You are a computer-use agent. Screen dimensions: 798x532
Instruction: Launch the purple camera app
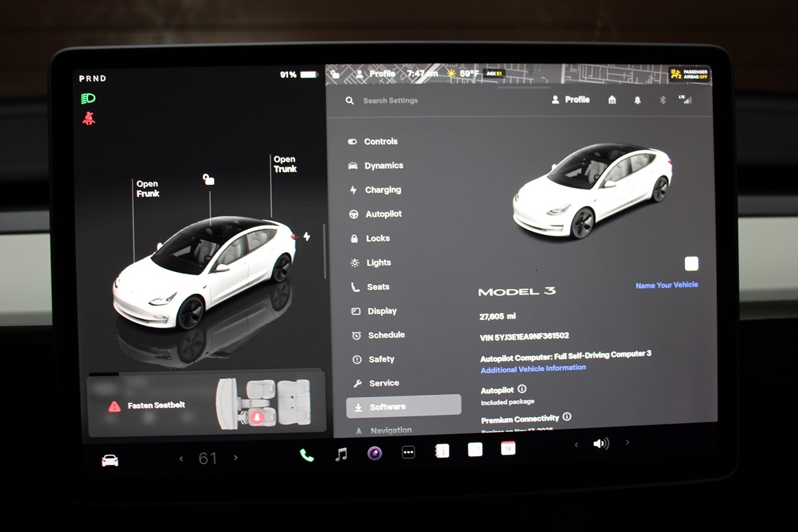click(x=375, y=454)
